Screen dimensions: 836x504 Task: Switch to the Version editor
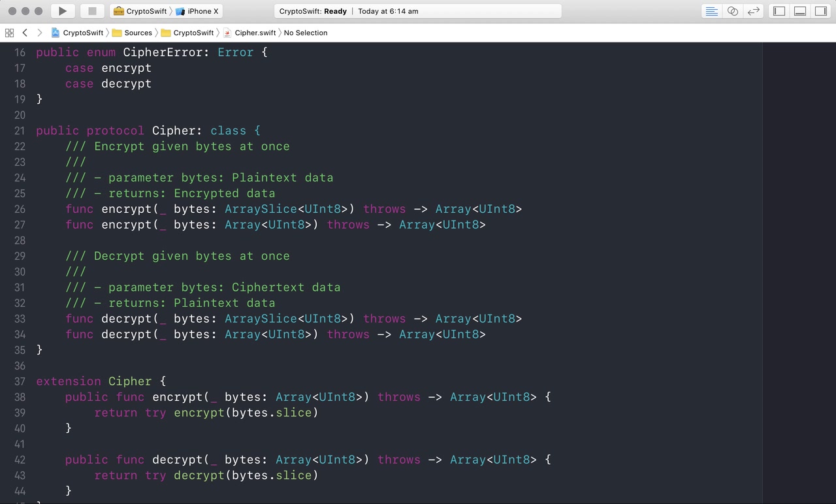click(753, 11)
